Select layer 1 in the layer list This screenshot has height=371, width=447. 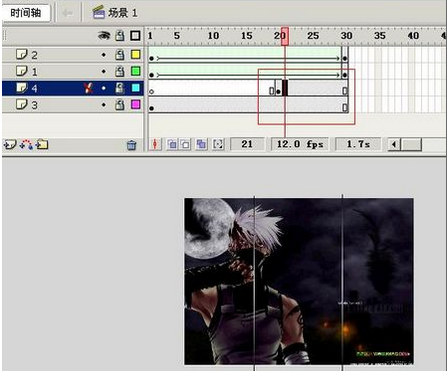tap(73, 71)
